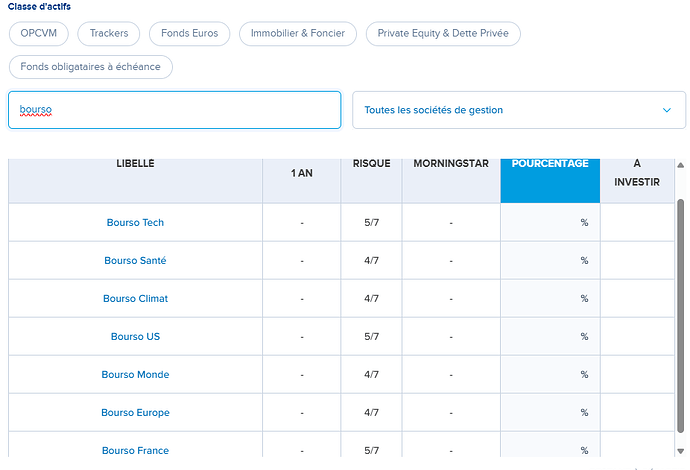Viewport: 690px width, 470px height.
Task: Open Toutes les sociétés de gestion dropdown
Action: 519,110
